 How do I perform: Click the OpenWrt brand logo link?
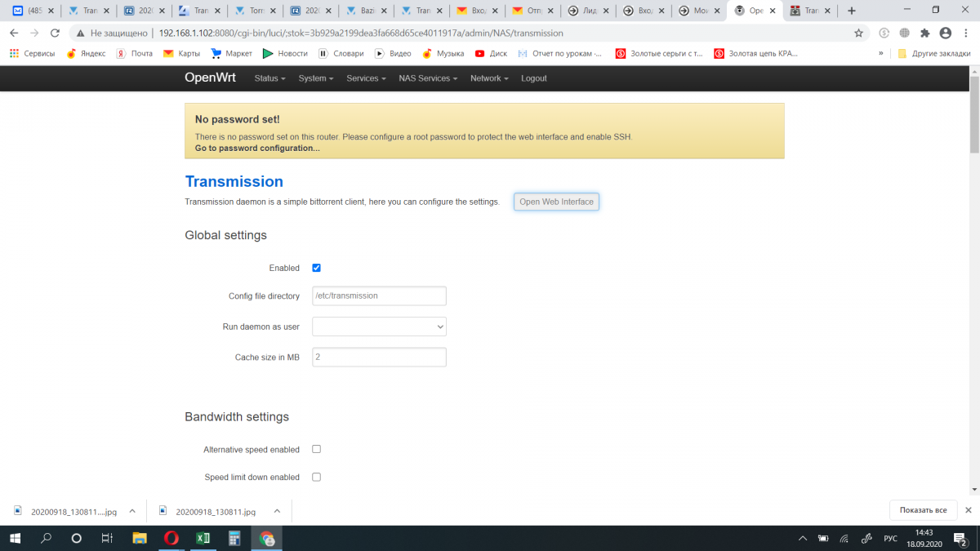click(x=212, y=78)
